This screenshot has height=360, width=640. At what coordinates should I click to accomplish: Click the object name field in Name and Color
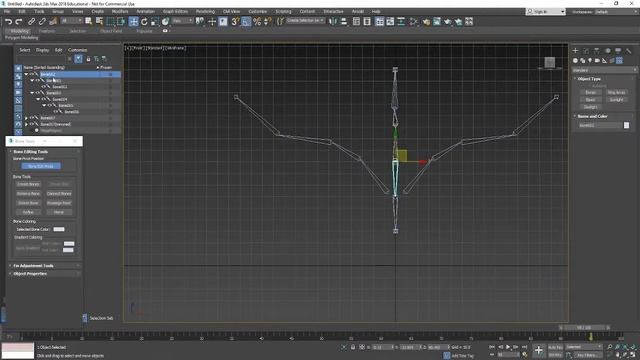[x=600, y=126]
